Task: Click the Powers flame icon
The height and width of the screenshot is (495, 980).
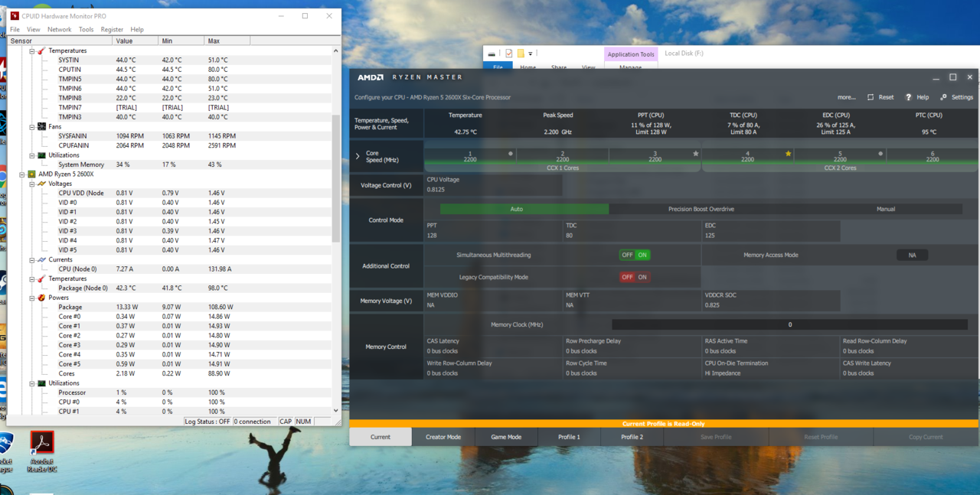Action: point(41,298)
